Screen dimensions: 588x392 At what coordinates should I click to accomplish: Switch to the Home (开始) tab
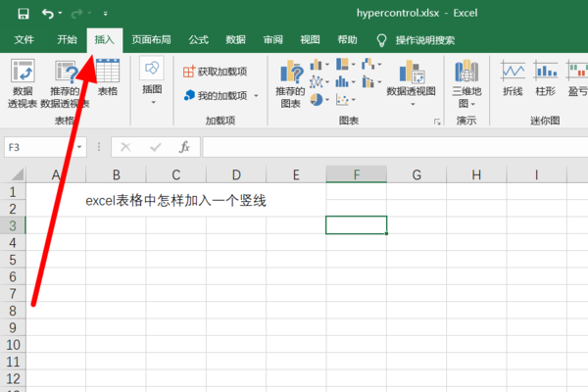coord(67,40)
